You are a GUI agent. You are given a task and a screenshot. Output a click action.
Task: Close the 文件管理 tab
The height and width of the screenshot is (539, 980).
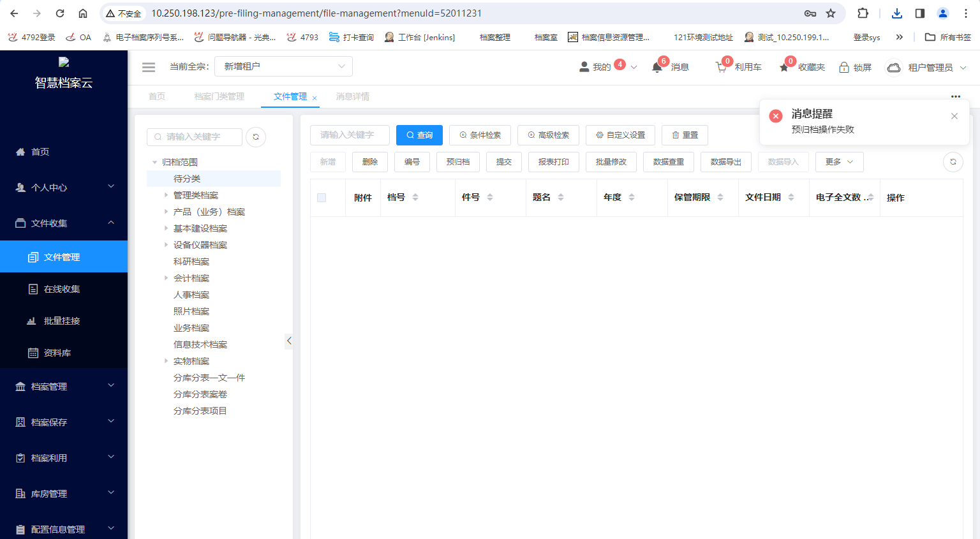(315, 98)
